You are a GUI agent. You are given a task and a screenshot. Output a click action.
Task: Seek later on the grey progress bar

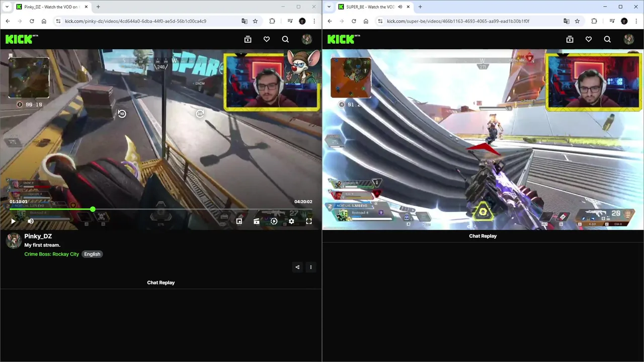tap(204, 209)
